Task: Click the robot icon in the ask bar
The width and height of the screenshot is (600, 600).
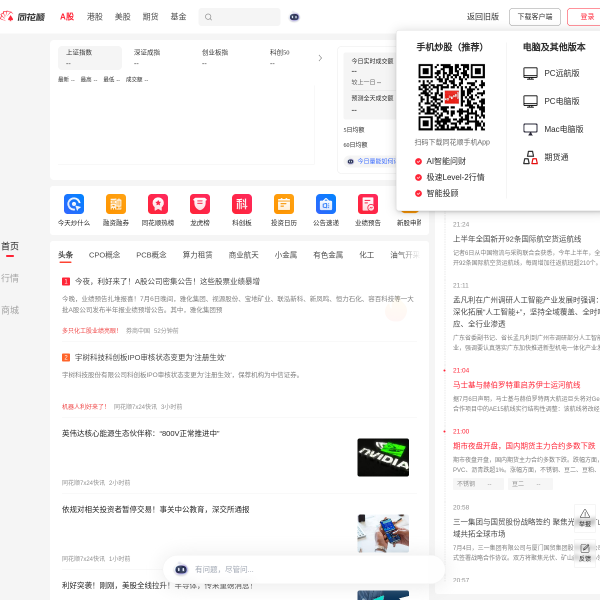Action: (181, 569)
